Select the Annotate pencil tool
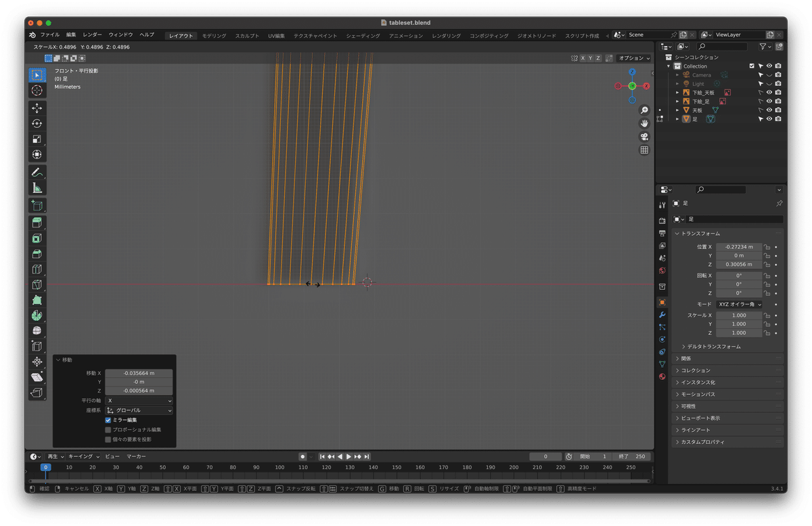 [x=37, y=173]
